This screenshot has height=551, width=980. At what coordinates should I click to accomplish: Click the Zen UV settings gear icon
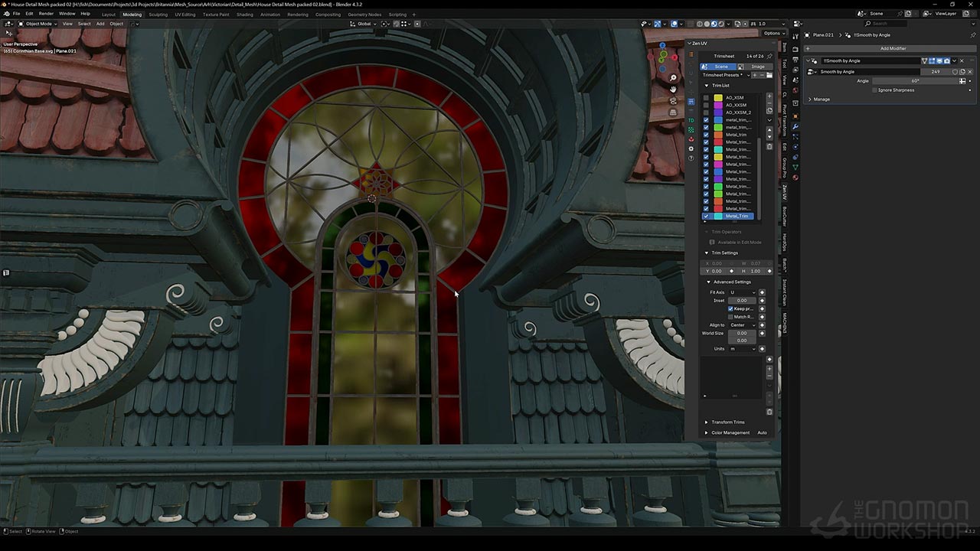point(691,148)
